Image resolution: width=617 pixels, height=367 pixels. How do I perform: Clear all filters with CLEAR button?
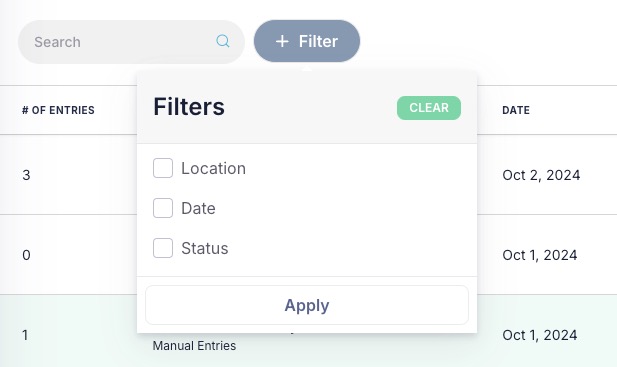(429, 108)
